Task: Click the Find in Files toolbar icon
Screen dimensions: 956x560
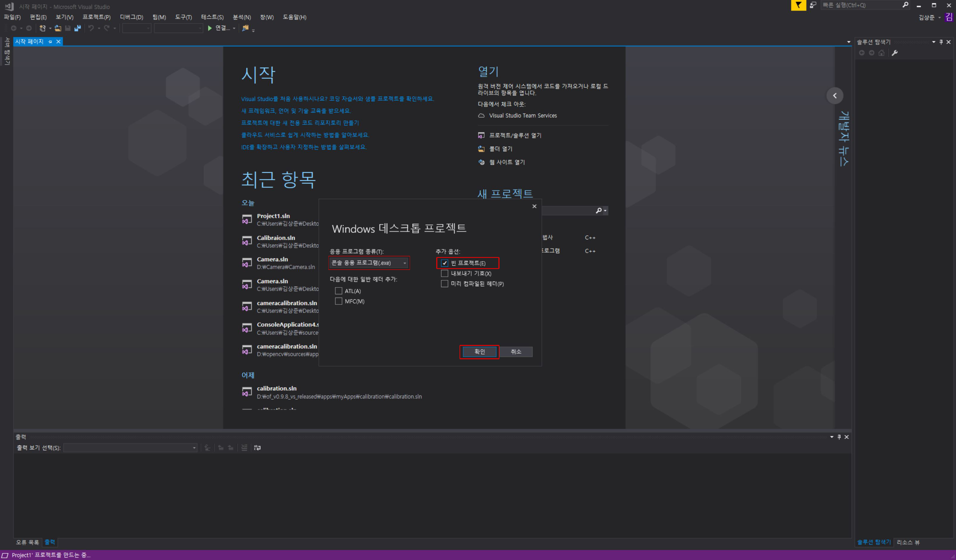Action: [246, 28]
